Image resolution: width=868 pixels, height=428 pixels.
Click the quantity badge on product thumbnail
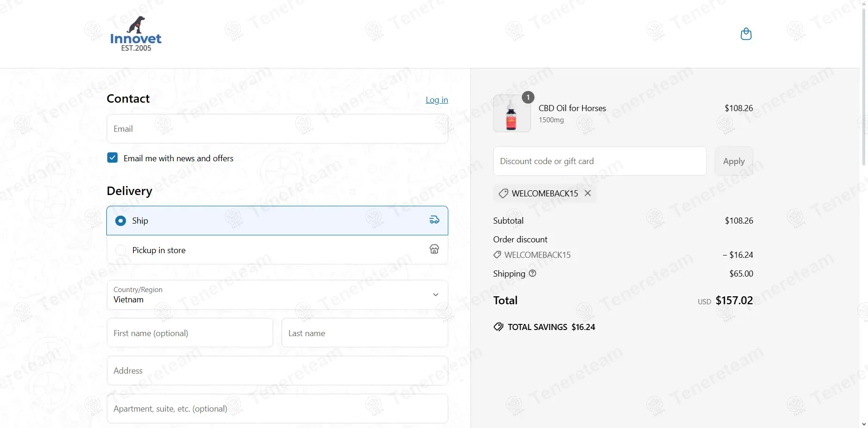point(528,97)
